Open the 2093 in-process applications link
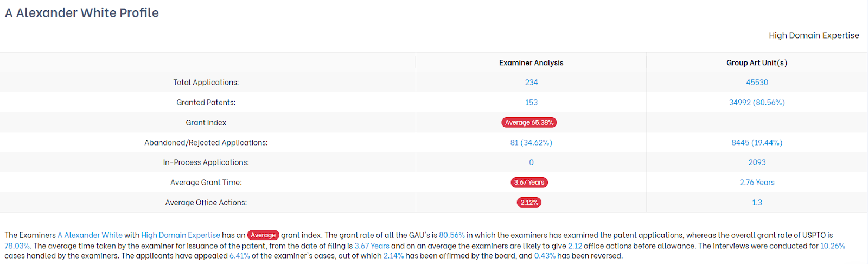The width and height of the screenshot is (868, 264). (757, 162)
